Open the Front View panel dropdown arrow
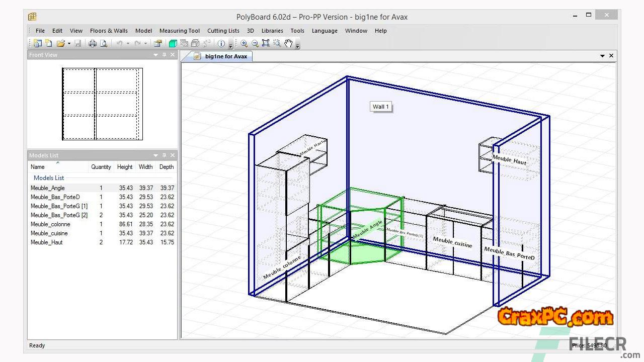Screen dimensions: 644x362 pyautogui.click(x=155, y=55)
